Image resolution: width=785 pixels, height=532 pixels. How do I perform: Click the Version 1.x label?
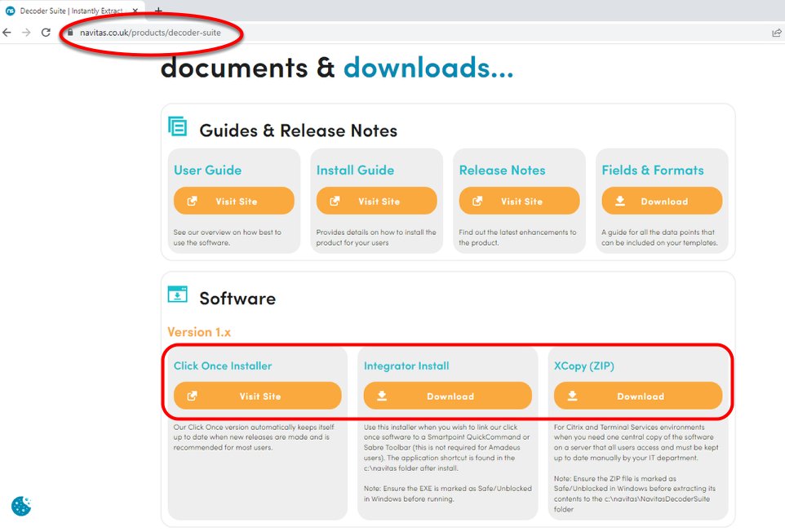coord(199,332)
